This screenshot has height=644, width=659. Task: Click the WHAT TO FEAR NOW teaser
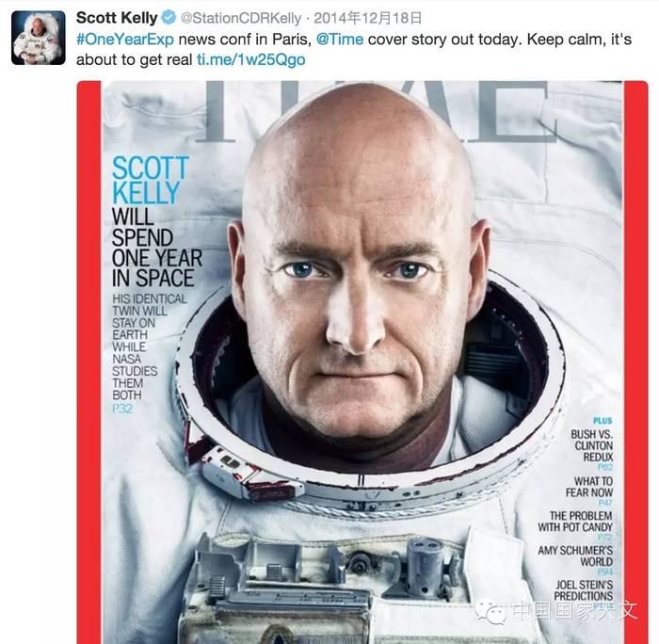point(589,487)
